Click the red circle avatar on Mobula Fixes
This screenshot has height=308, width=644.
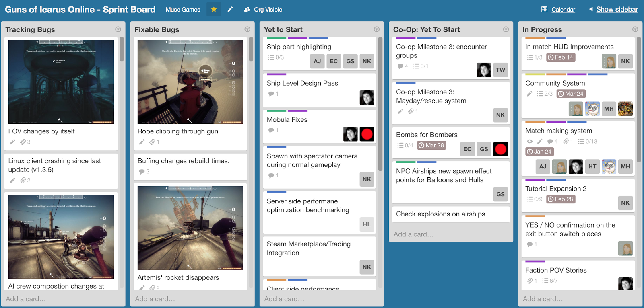(x=367, y=134)
